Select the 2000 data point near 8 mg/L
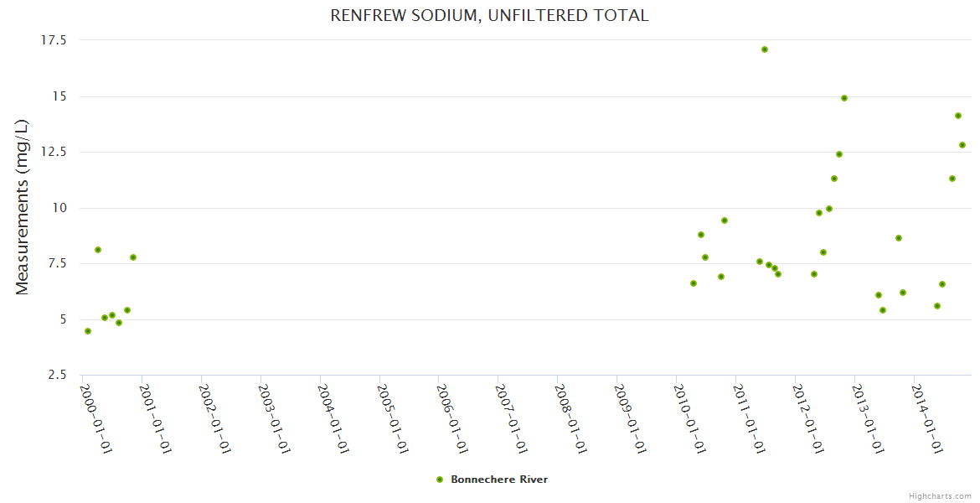Screen dimensions: 980x503 click(x=98, y=250)
